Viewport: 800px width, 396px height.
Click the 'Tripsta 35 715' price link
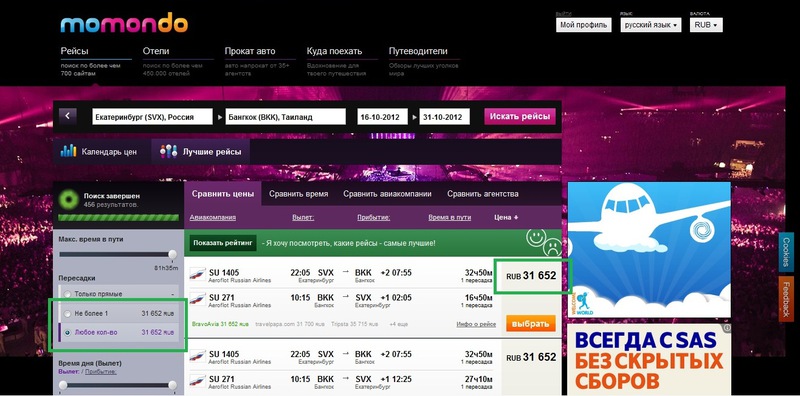[x=355, y=324]
